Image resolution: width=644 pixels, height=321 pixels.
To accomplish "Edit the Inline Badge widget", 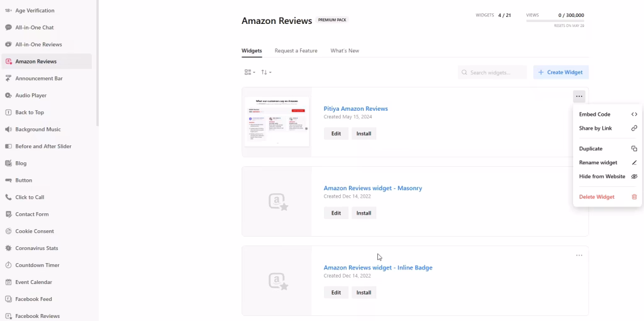I will click(336, 293).
